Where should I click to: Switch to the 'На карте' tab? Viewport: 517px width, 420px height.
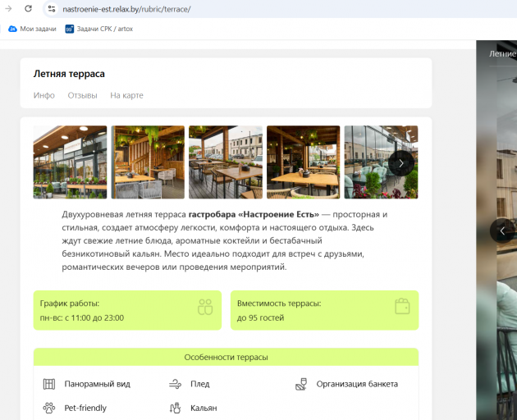(126, 95)
